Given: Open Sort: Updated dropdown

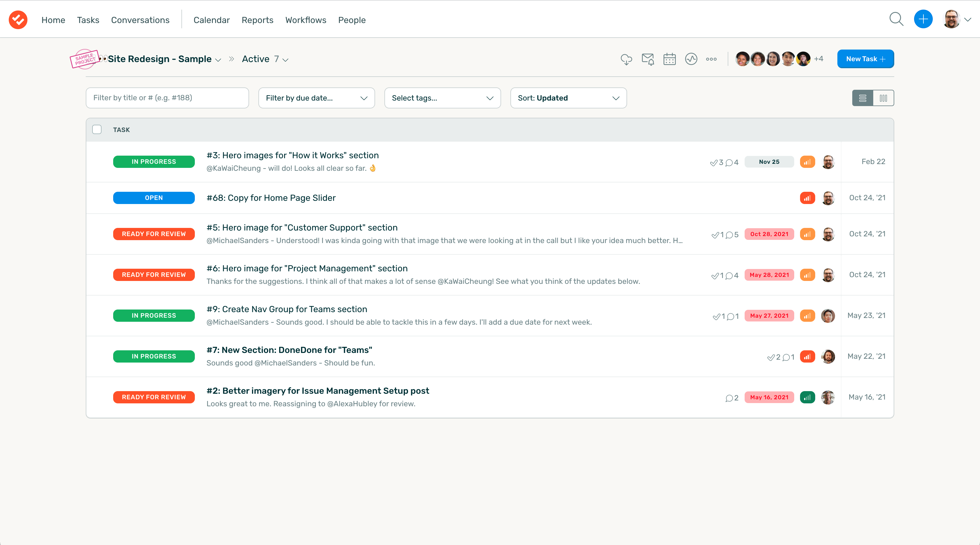Looking at the screenshot, I should 568,98.
